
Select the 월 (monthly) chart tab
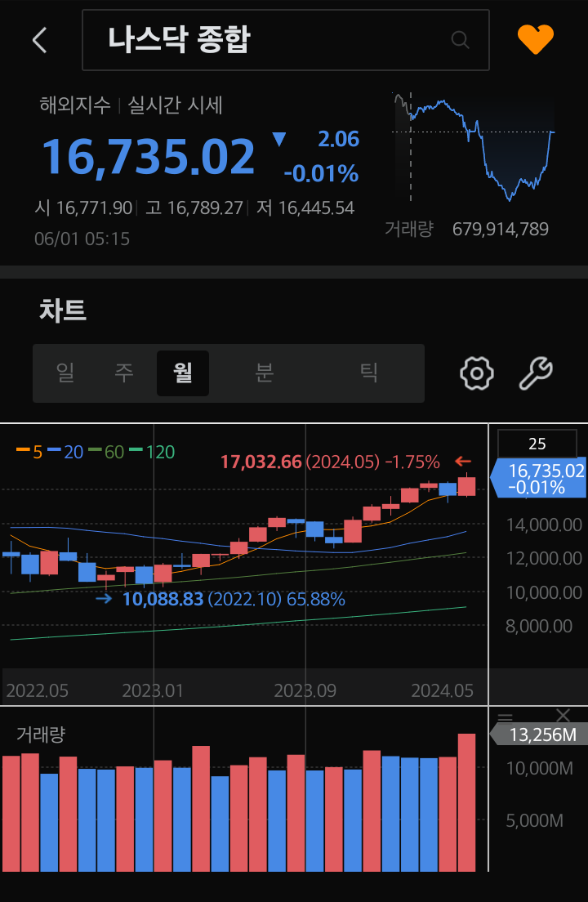click(x=183, y=373)
